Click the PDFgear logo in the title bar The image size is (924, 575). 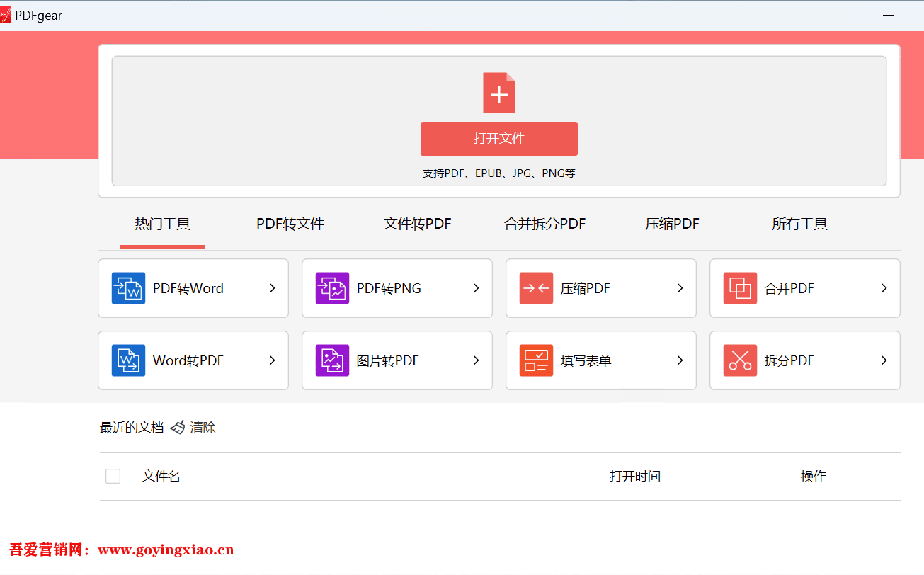pos(6,16)
